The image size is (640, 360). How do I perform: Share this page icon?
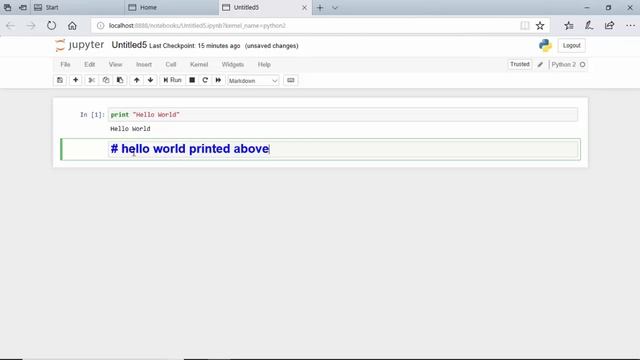(x=609, y=26)
